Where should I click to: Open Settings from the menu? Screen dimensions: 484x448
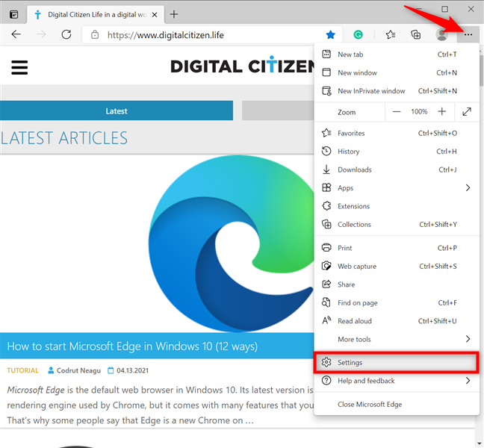397,362
